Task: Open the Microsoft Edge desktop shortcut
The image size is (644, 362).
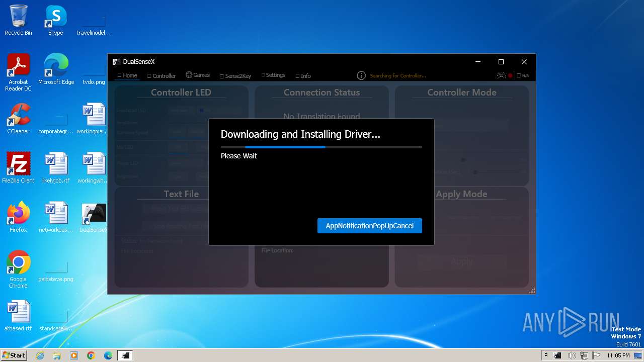Action: point(56,70)
